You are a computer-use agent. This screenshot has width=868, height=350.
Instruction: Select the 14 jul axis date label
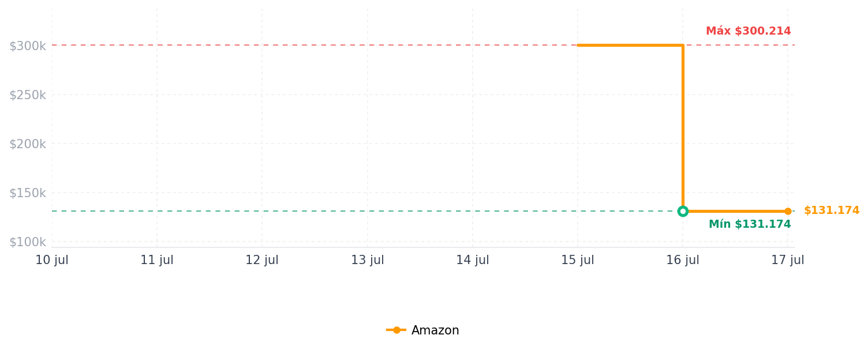pyautogui.click(x=473, y=260)
